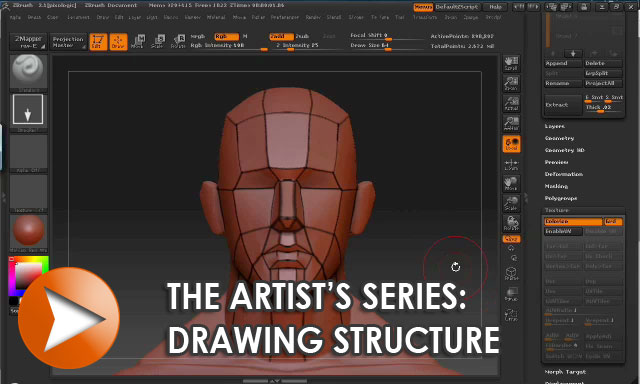Expand the Morph Target section

pos(565,372)
